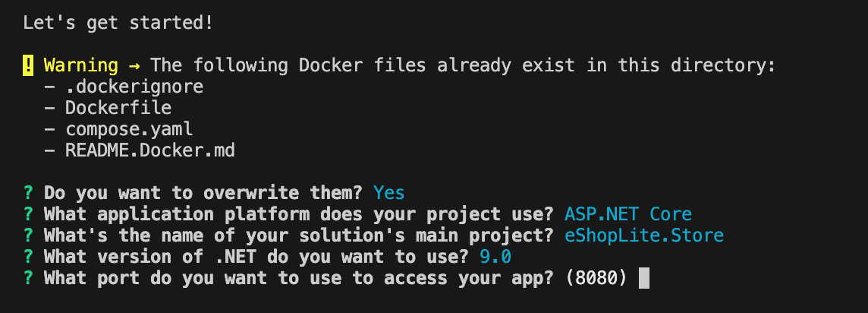Click the ASP.NET Core platform answer

[628, 213]
